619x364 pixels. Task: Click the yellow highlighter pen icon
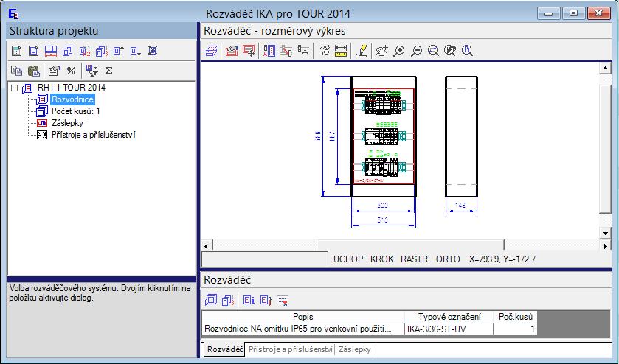tap(362, 51)
